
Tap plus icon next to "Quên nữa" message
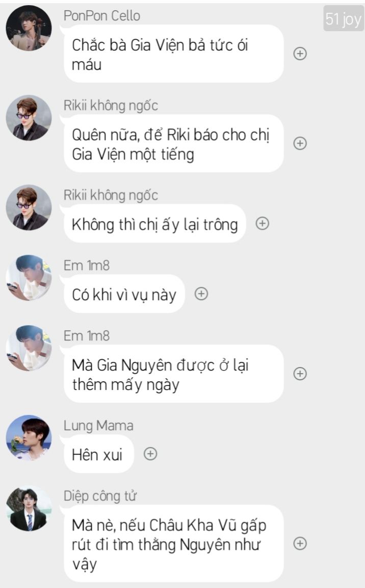coord(300,143)
